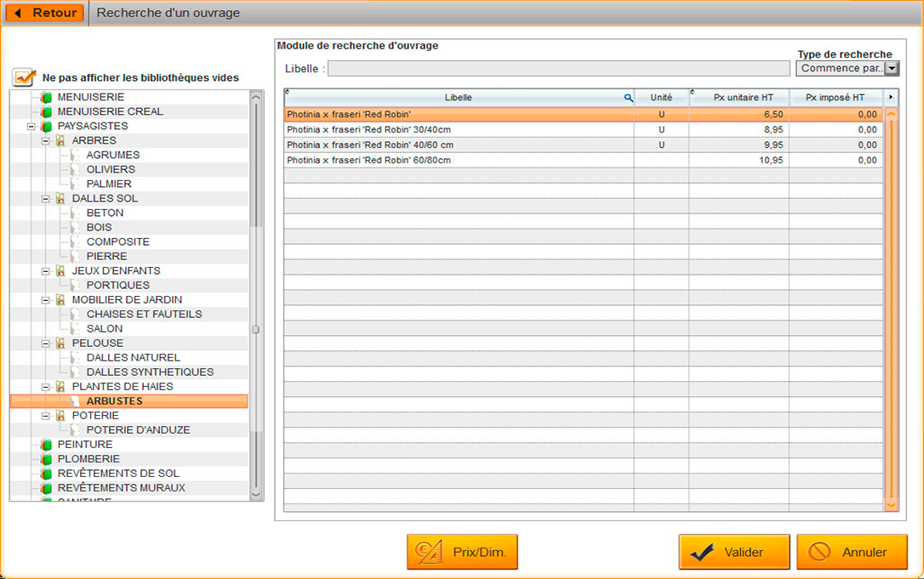Collapse the DALLES SOL branch
The image size is (924, 579).
point(46,198)
